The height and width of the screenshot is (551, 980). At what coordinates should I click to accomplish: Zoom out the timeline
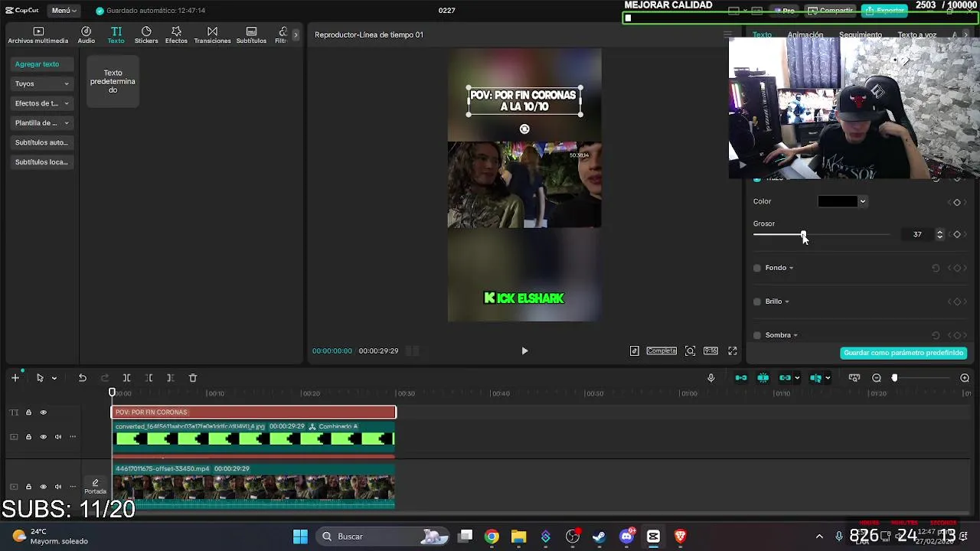[877, 378]
